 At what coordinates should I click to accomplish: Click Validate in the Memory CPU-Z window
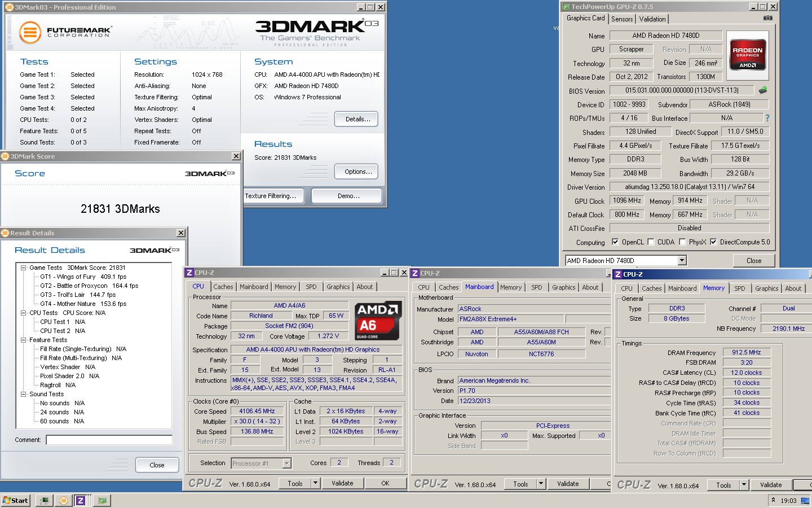pos(771,485)
